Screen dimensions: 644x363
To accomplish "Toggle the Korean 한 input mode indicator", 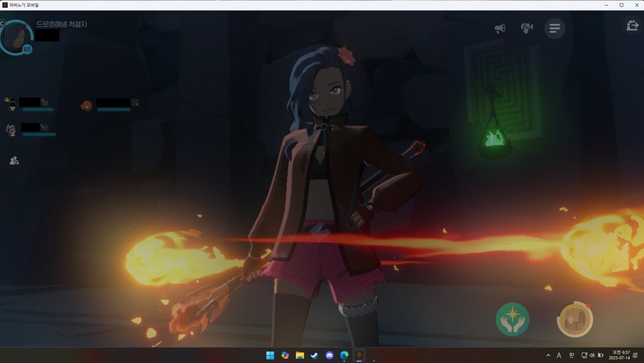I will pyautogui.click(x=571, y=356).
